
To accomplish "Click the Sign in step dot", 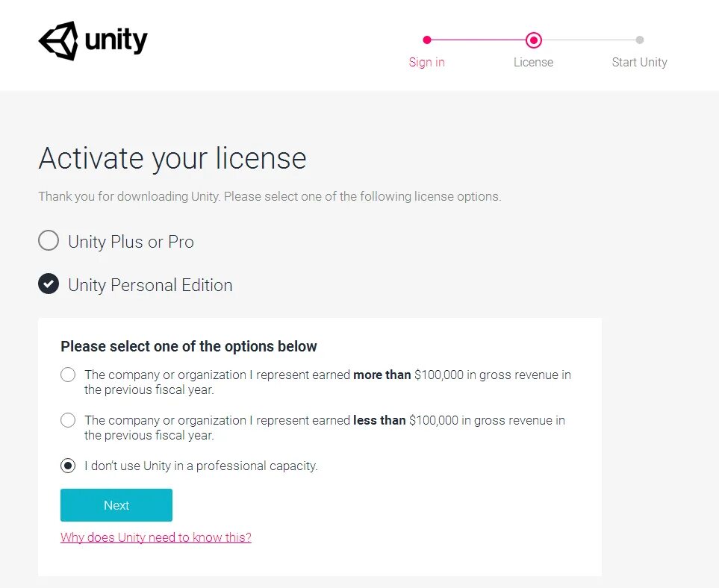I will click(427, 40).
